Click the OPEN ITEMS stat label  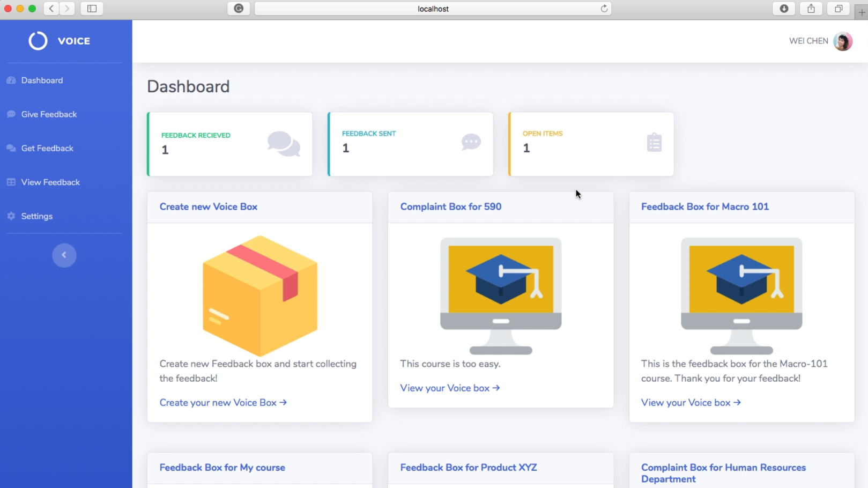[543, 134]
